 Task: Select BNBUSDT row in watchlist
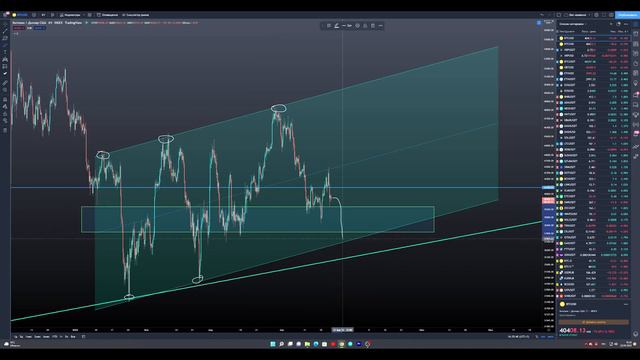click(x=593, y=97)
